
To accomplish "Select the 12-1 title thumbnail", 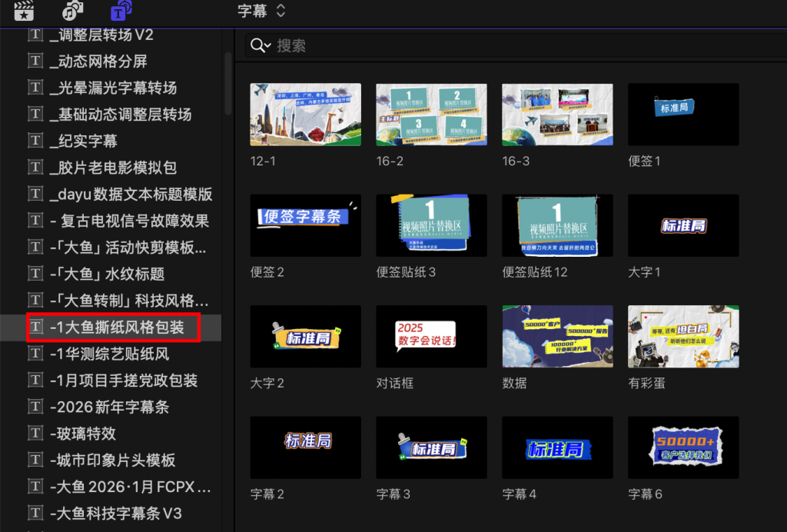I will point(305,115).
